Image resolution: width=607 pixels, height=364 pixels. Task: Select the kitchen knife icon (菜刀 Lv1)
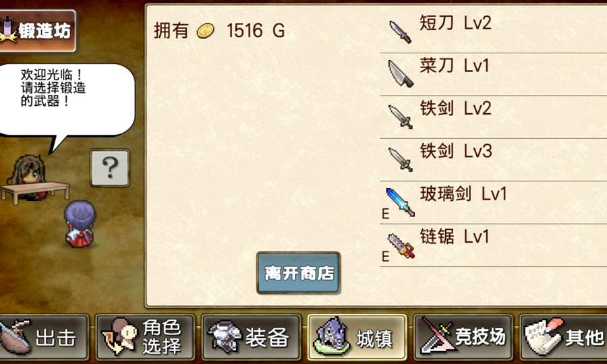(401, 73)
